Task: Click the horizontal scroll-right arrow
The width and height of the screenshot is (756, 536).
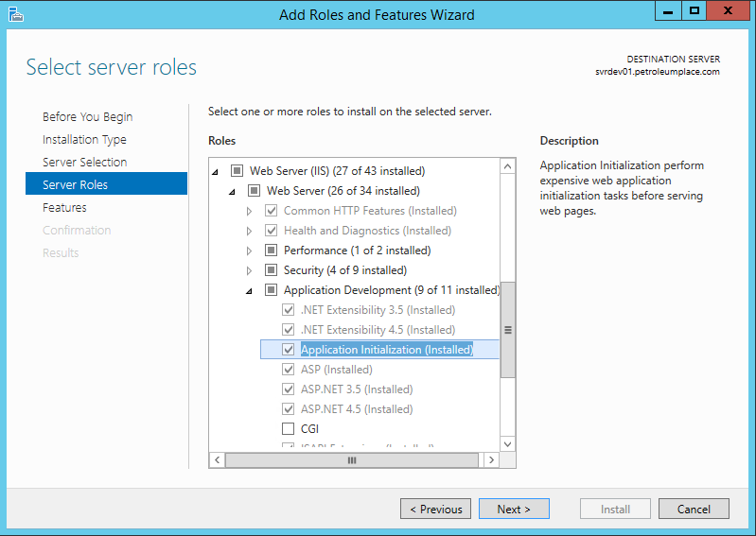Action: [x=490, y=459]
